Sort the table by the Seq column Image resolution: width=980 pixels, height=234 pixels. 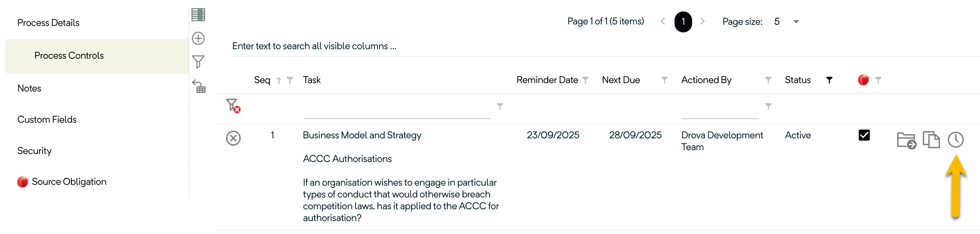point(262,80)
